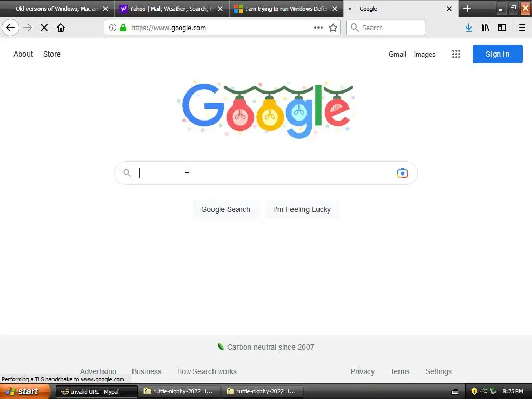Image resolution: width=532 pixels, height=399 pixels.
Task: Toggle the sidebar view icon
Action: click(x=502, y=28)
